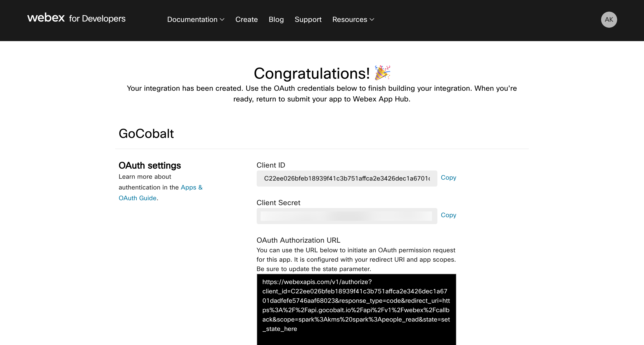Open the Resources menu
The image size is (644, 345).
(x=350, y=19)
